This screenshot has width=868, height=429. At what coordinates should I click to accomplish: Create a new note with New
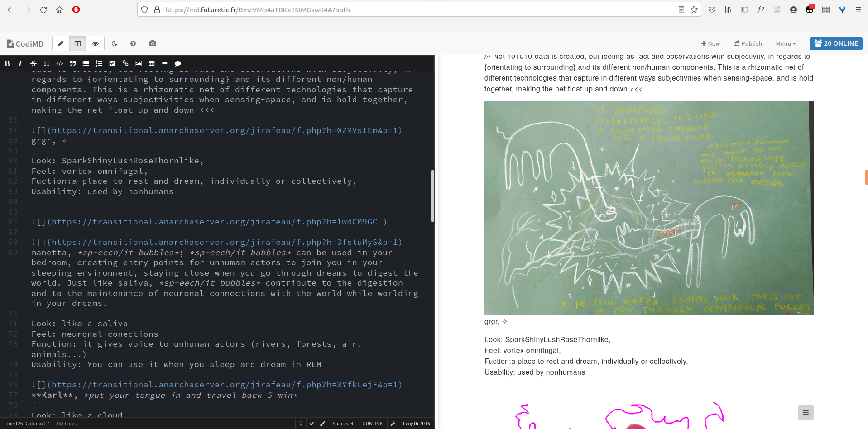pos(710,43)
